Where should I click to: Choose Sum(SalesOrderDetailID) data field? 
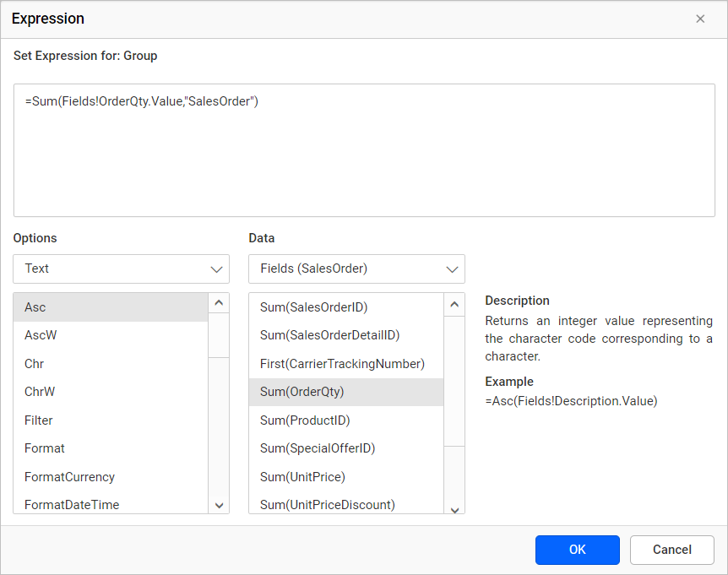pos(346,335)
